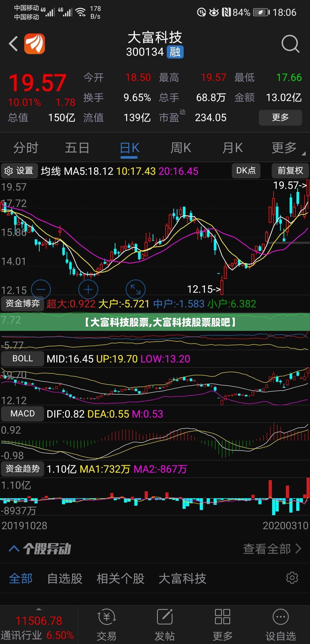Tap 超大:0.922 capital flow value

pyautogui.click(x=71, y=304)
